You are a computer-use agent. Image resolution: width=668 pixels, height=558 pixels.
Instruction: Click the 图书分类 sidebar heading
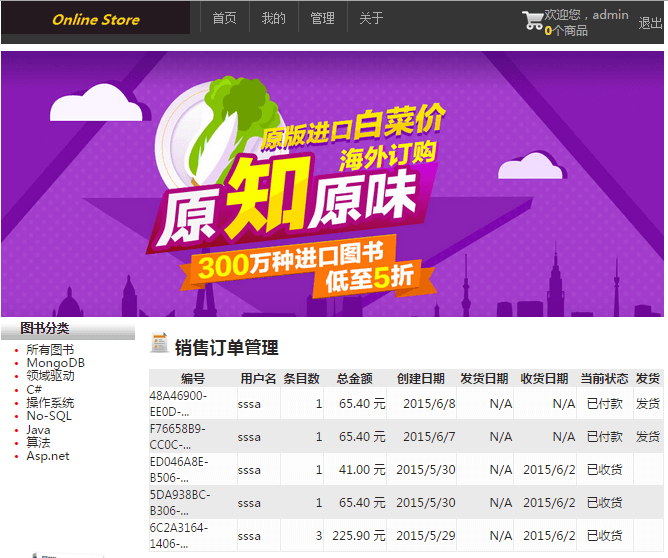[45, 328]
